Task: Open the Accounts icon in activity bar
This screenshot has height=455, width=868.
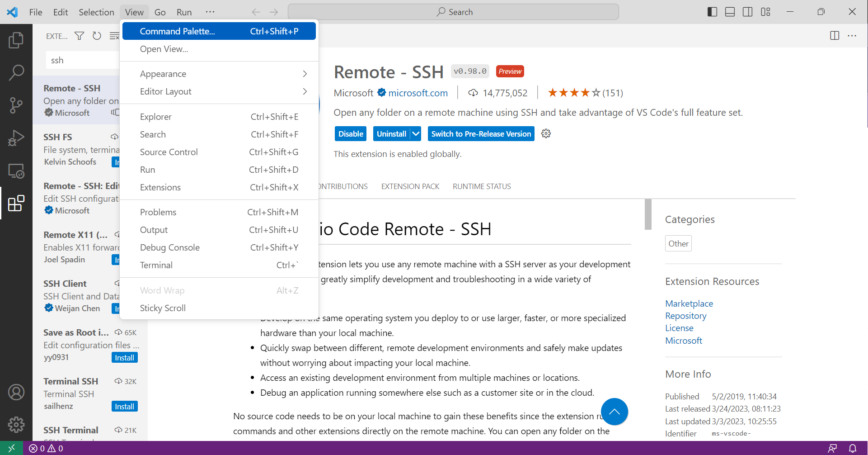Action: 16,392
